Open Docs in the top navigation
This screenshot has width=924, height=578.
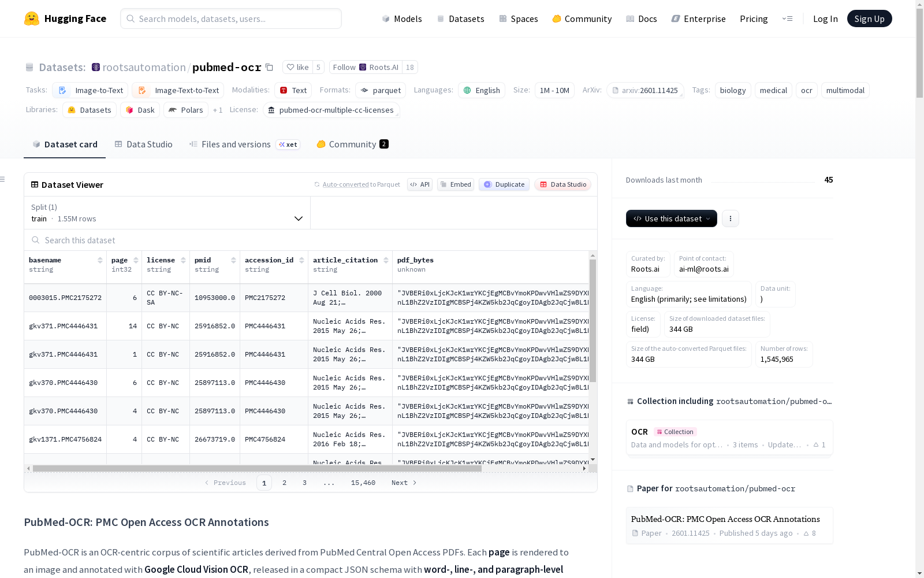(x=641, y=18)
